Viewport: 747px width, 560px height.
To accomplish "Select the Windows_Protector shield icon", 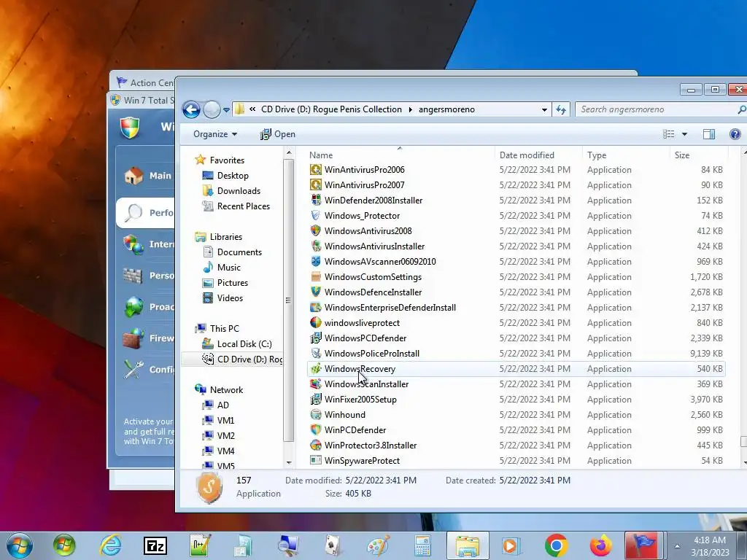I will pos(315,215).
